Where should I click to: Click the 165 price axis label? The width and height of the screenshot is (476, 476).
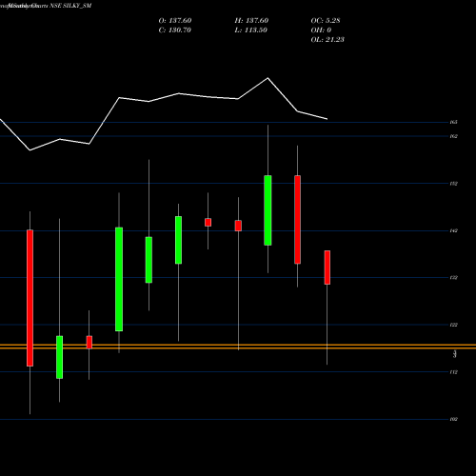[454, 122]
